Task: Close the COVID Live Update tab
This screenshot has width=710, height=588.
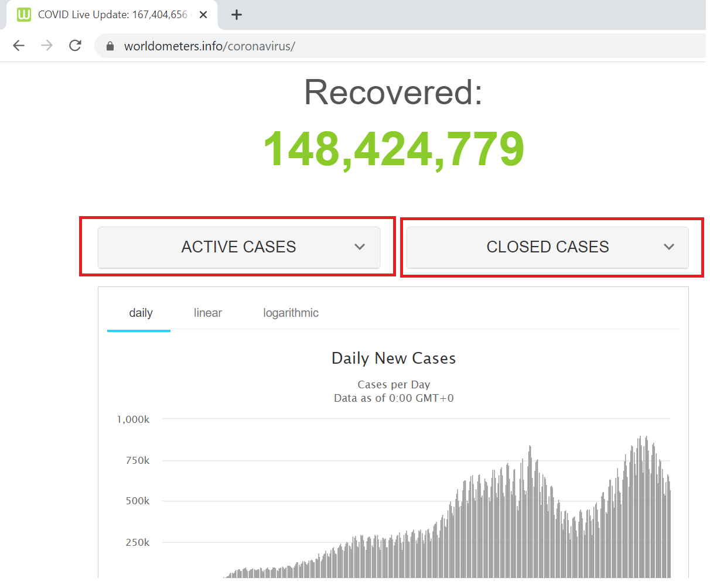Action: tap(203, 15)
